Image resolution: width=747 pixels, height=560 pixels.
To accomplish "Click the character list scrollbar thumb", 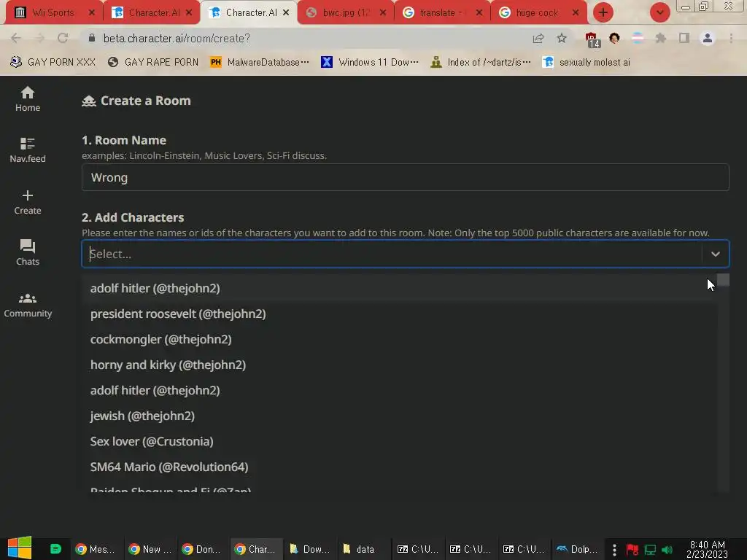I will tap(723, 279).
